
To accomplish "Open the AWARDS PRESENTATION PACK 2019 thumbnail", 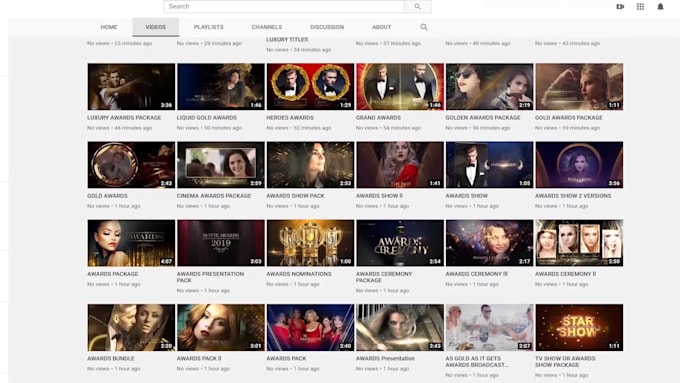I will pyautogui.click(x=221, y=243).
